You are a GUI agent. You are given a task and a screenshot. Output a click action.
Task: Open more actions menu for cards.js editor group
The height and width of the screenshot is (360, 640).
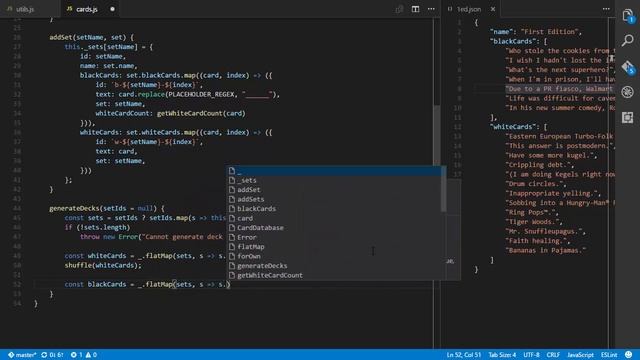click(431, 9)
